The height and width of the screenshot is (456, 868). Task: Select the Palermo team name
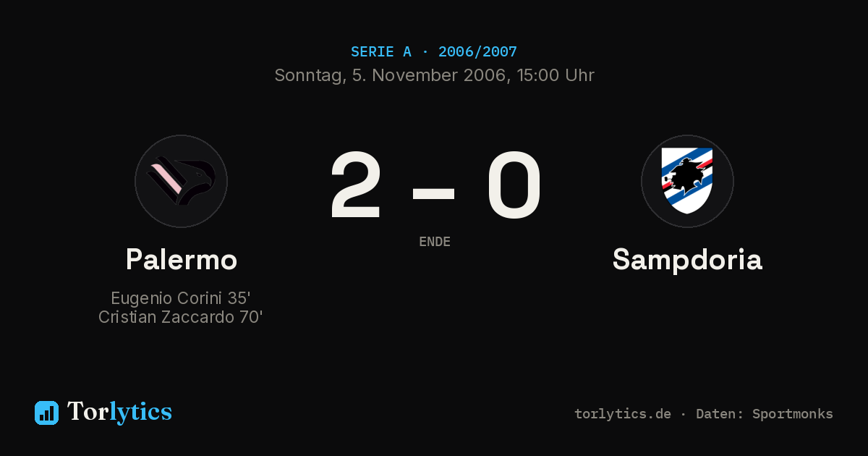[181, 259]
